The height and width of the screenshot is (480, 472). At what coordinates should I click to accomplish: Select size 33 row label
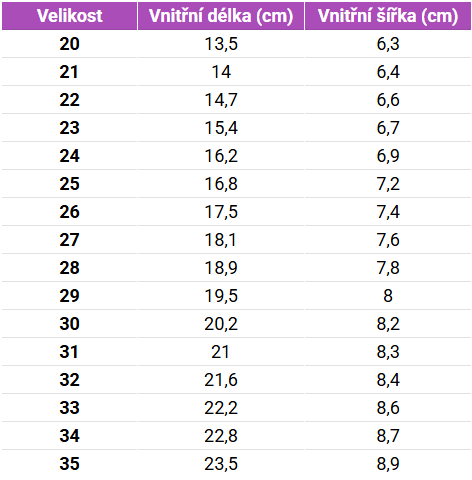coord(69,408)
